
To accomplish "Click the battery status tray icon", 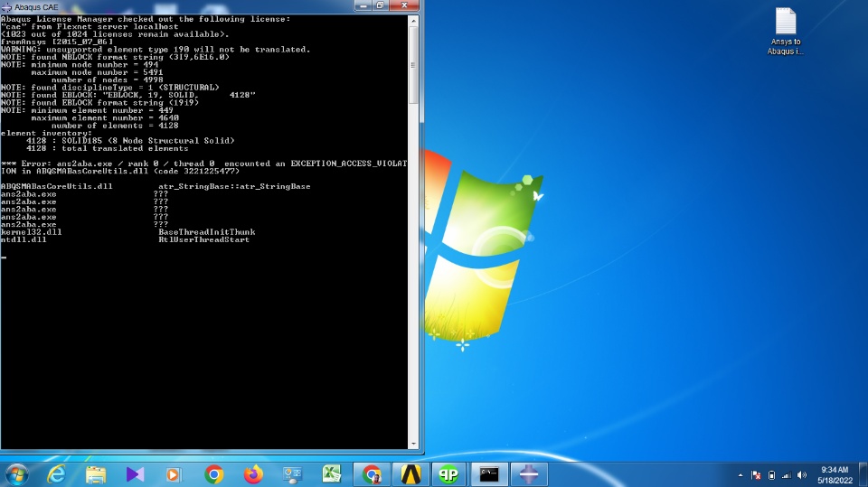I will pyautogui.click(x=771, y=475).
